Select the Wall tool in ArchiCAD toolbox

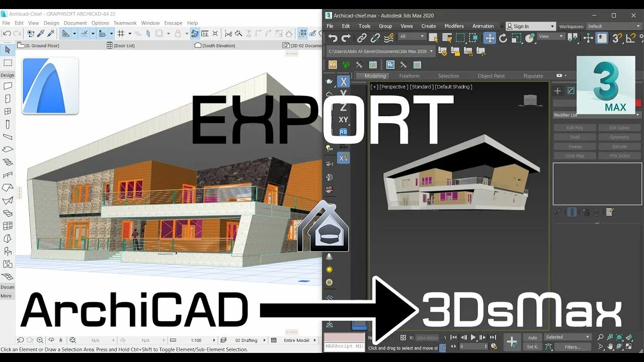click(8, 86)
